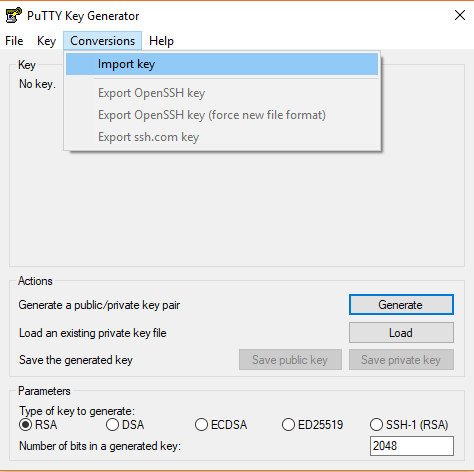Collapse the Conversions menu
Screen dimensions: 474x472
click(102, 41)
